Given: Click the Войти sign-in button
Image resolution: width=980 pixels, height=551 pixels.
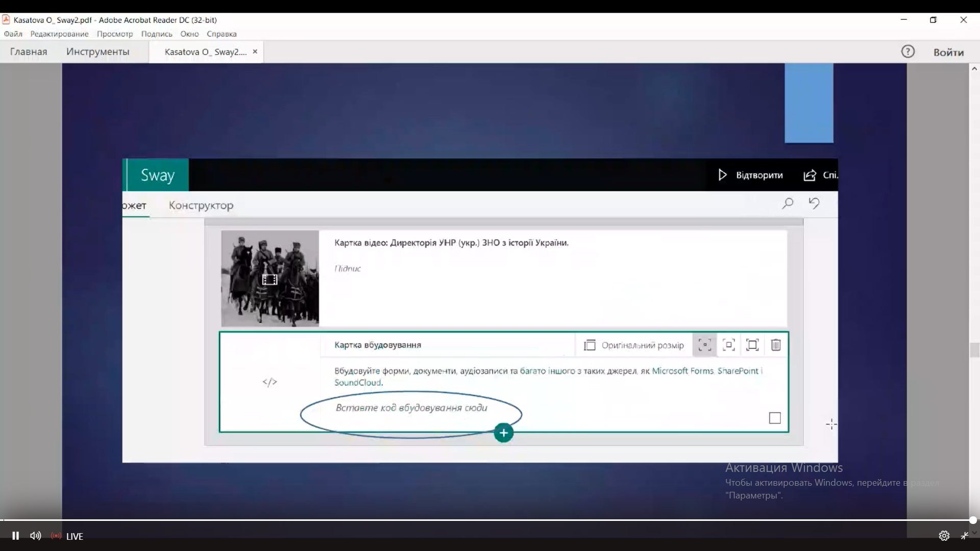Looking at the screenshot, I should (x=948, y=52).
